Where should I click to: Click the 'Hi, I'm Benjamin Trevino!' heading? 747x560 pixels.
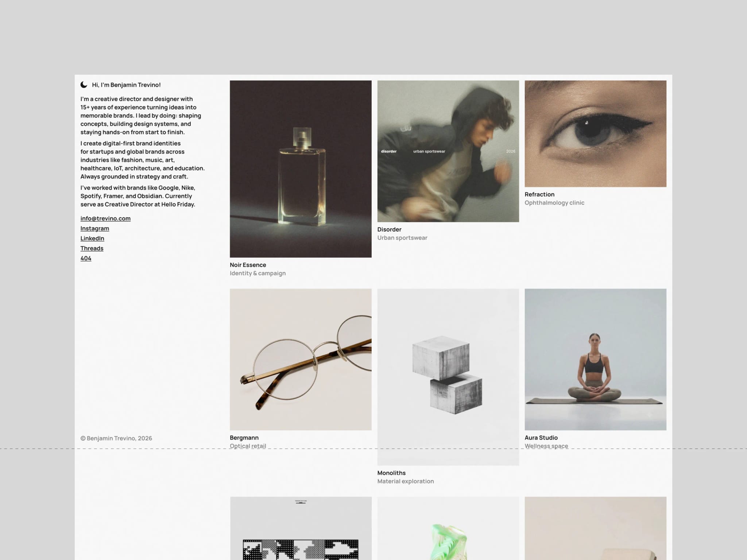pyautogui.click(x=126, y=85)
